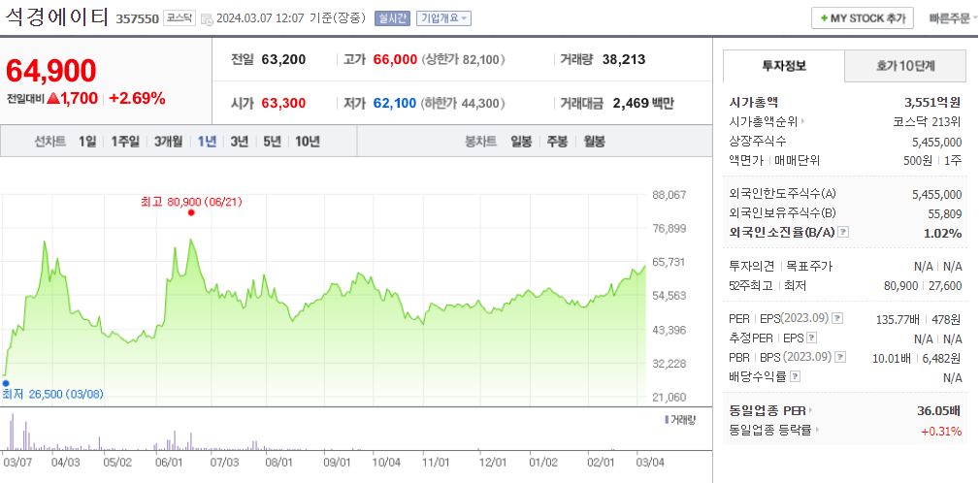
Task: Show the 월봉 candlestick chart
Action: [595, 142]
